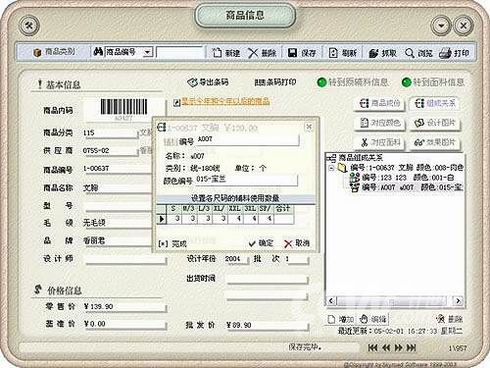The width and height of the screenshot is (490, 368).
Task: Click the S size quantity cell
Action: (x=174, y=219)
